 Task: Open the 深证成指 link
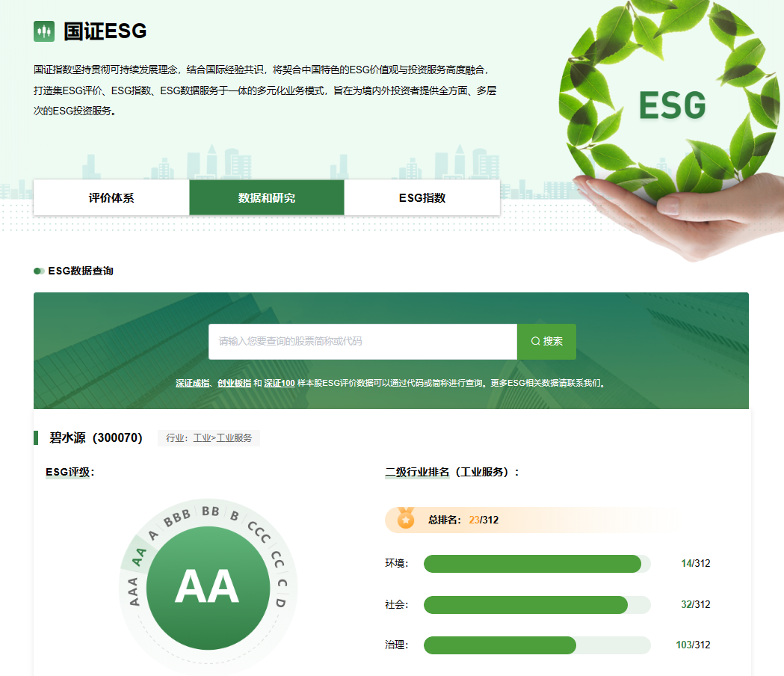point(193,384)
